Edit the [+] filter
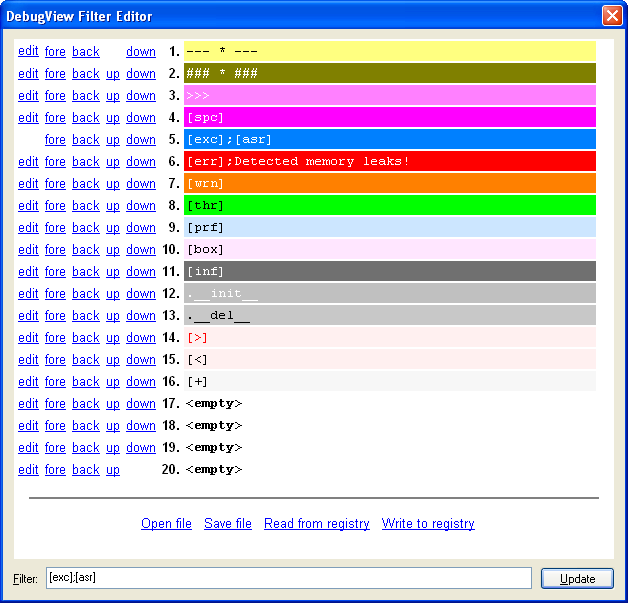This screenshot has height=603, width=628. pyautogui.click(x=28, y=382)
